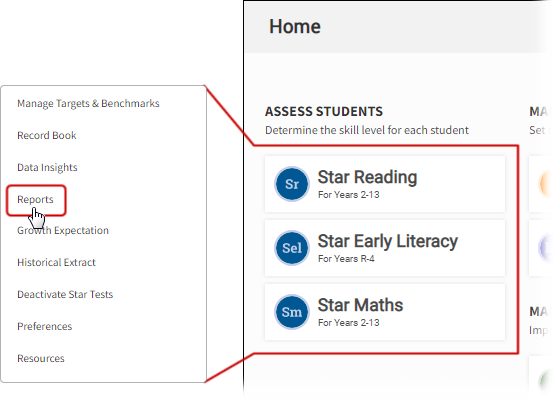
Task: Click the partially visible green product icon
Action: tap(546, 382)
